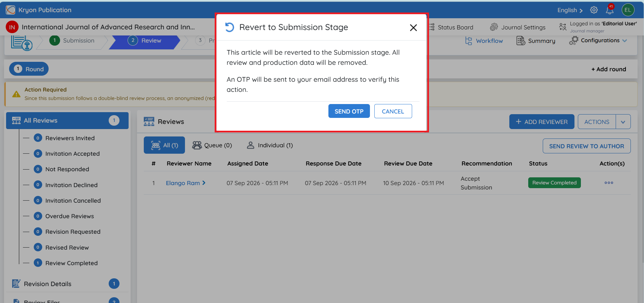
Task: Select the All (1) reviews tab
Action: 164,145
